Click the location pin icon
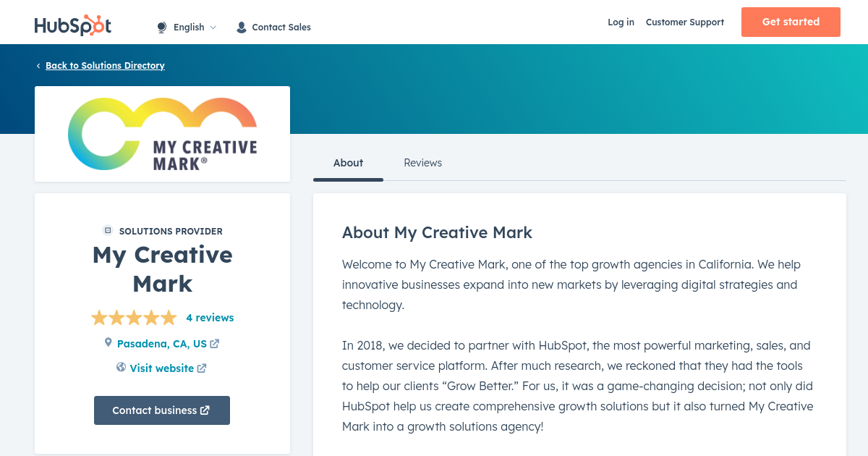This screenshot has width=868, height=456. point(109,342)
